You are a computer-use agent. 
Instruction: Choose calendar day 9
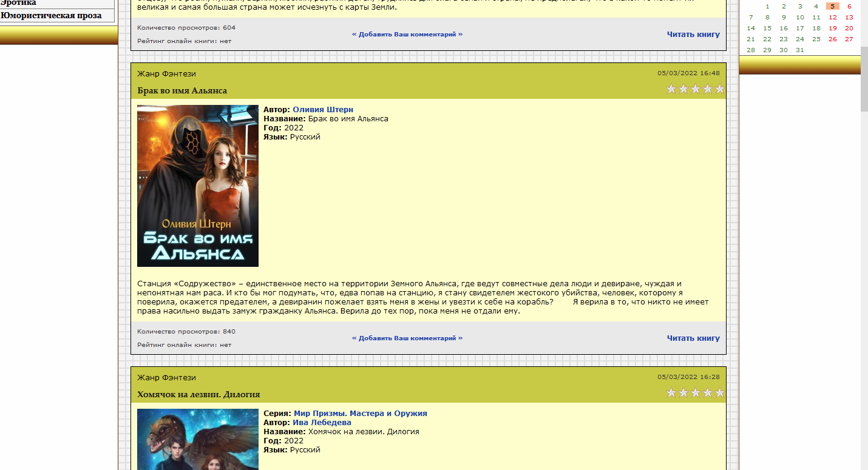click(x=784, y=18)
